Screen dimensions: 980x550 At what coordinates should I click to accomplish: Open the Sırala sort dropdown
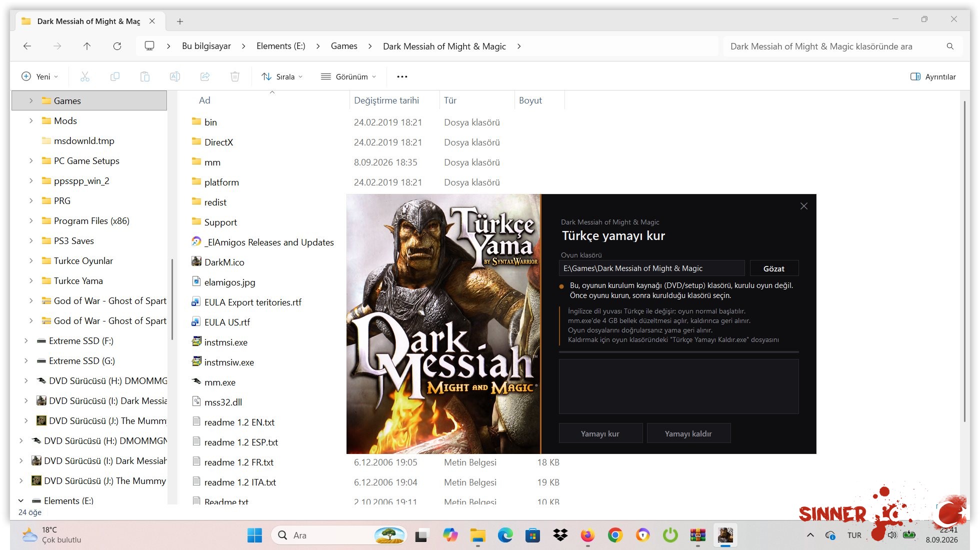tap(282, 76)
